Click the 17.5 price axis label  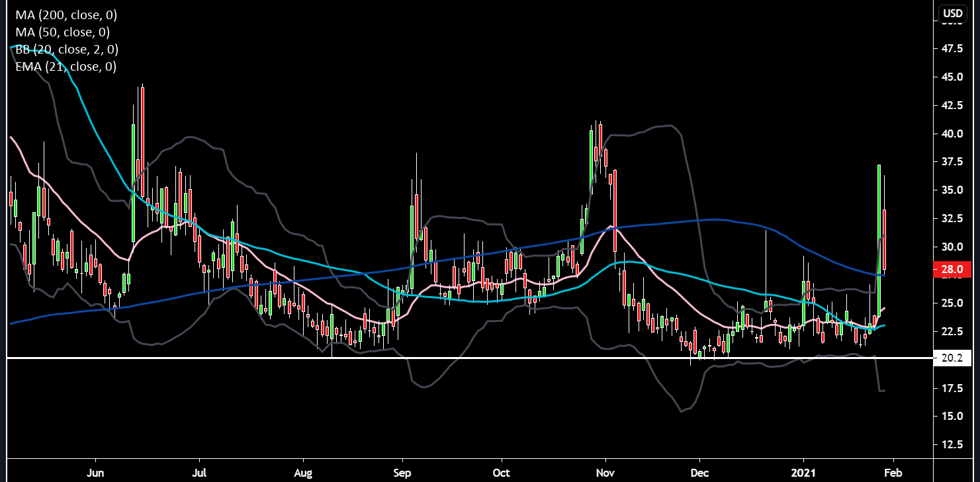click(953, 388)
